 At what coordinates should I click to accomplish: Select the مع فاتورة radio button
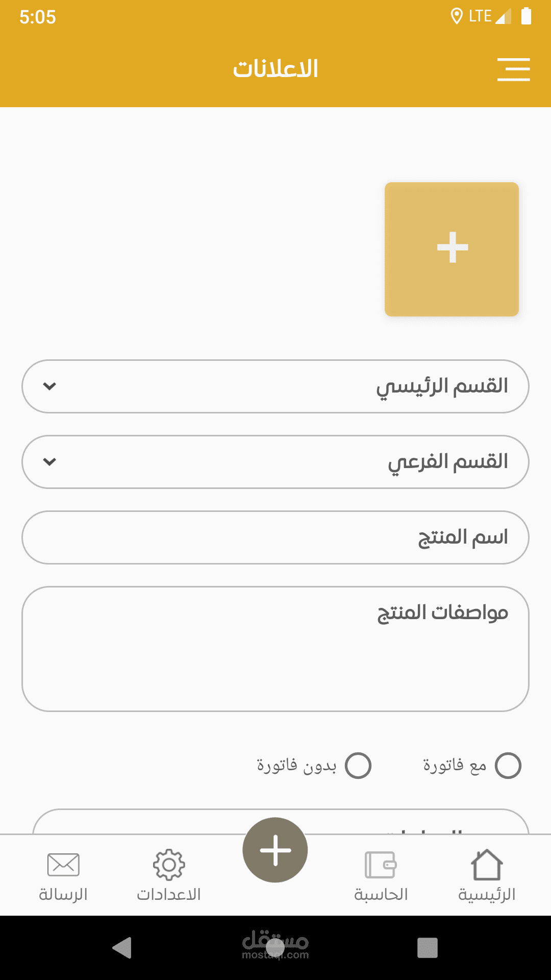point(508,766)
